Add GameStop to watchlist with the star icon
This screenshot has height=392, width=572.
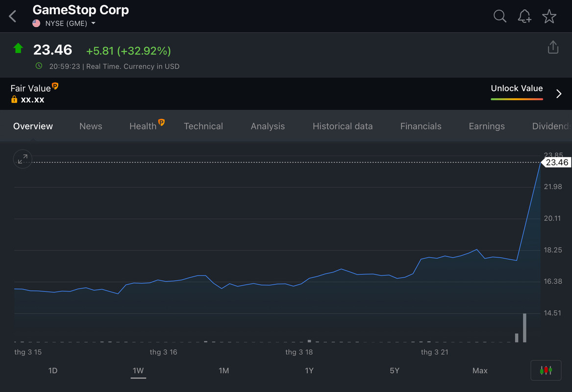tap(549, 16)
